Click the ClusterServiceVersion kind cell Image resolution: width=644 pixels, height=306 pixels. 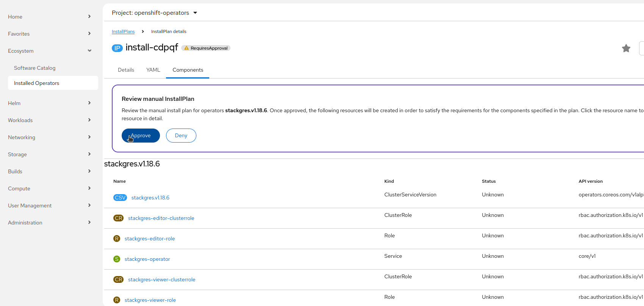(x=410, y=195)
